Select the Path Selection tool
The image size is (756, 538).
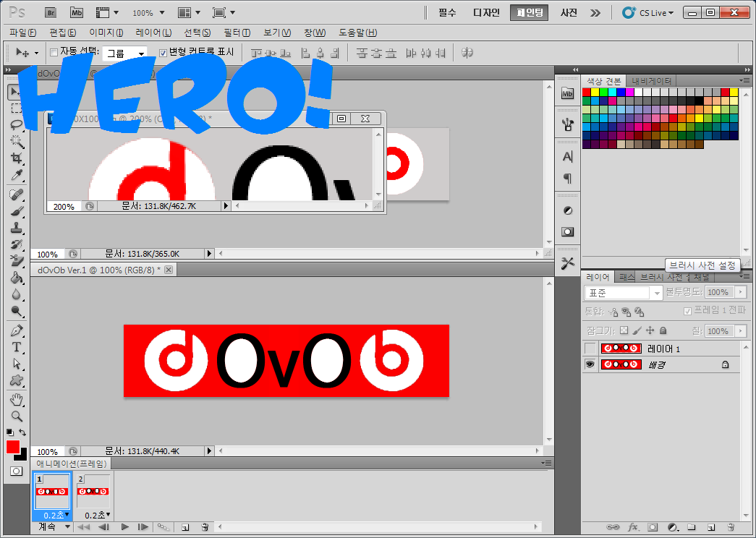pos(17,364)
